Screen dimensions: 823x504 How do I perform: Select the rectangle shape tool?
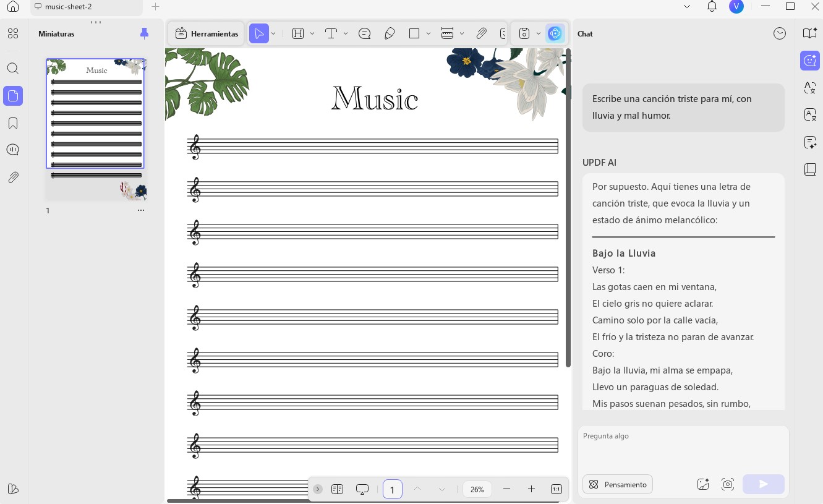(414, 33)
